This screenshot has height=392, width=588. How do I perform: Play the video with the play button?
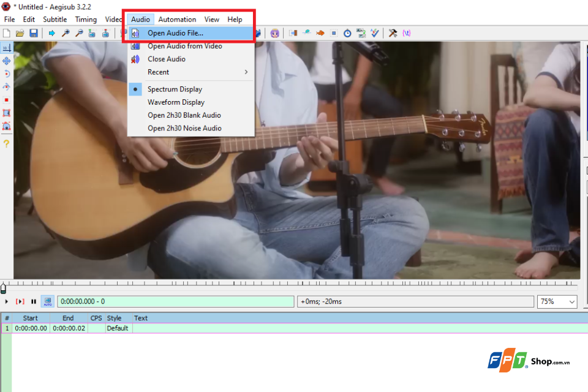(x=6, y=301)
